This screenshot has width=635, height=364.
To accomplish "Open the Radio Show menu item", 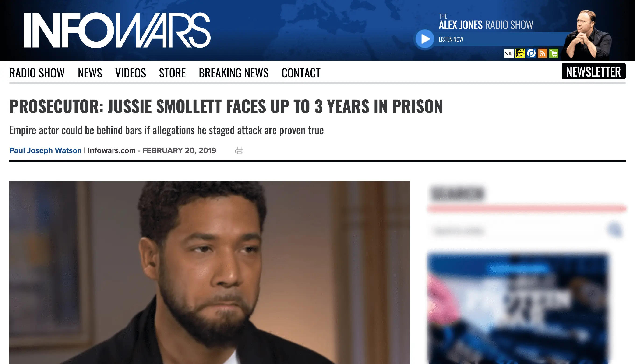I will tap(37, 73).
